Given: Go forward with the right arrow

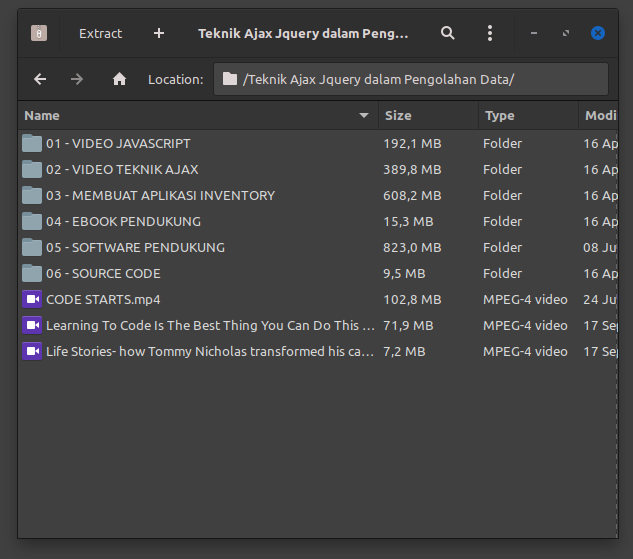Looking at the screenshot, I should [77, 79].
